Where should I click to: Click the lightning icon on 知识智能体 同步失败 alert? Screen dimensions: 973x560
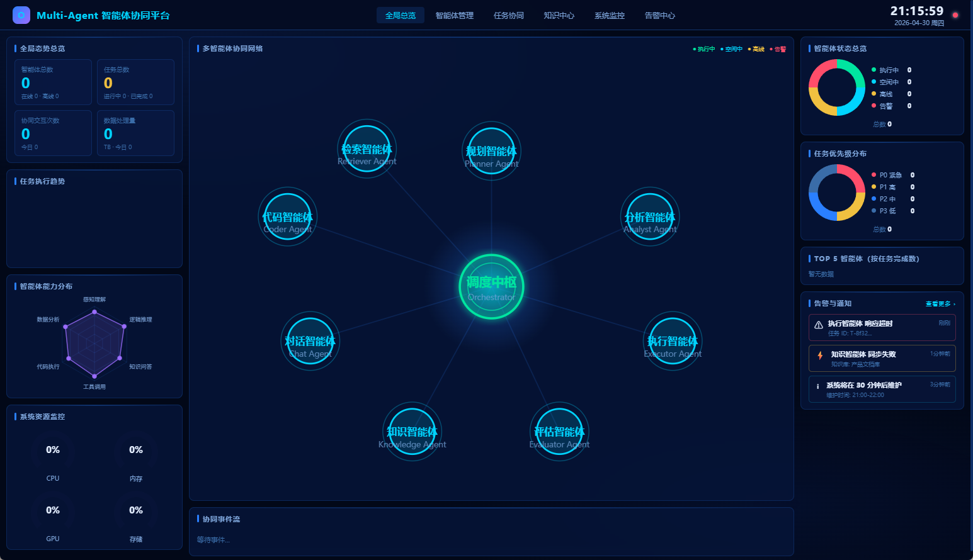coord(820,356)
